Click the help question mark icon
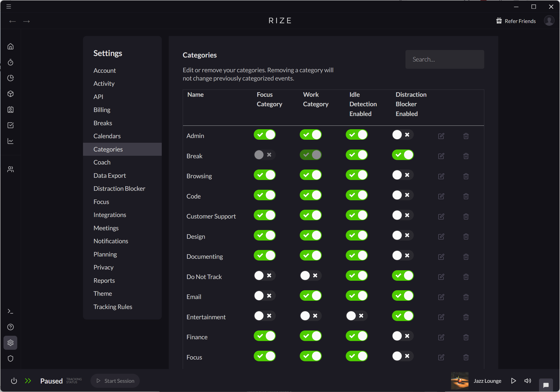 click(10, 327)
